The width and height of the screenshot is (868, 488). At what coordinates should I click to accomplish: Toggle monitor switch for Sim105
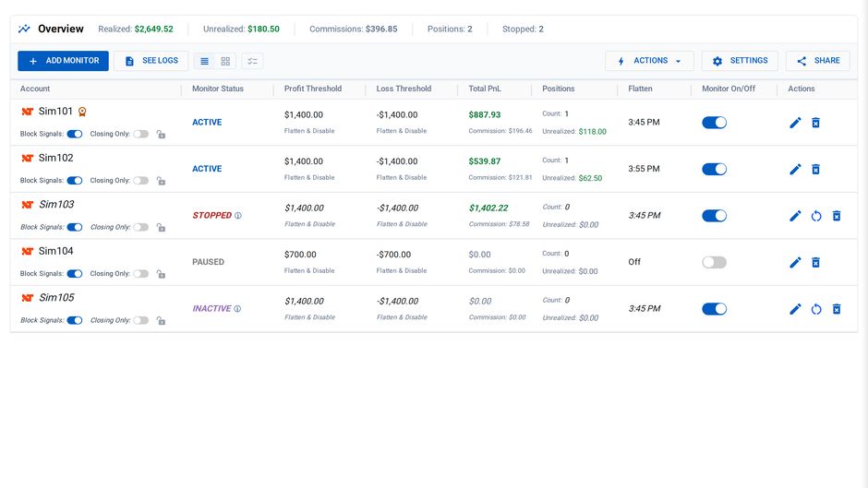point(714,309)
